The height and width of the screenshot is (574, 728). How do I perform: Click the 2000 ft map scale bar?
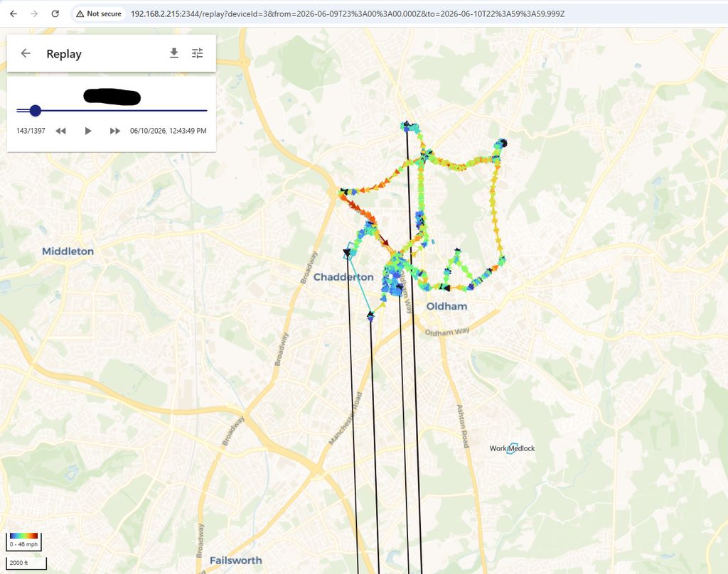(x=26, y=563)
